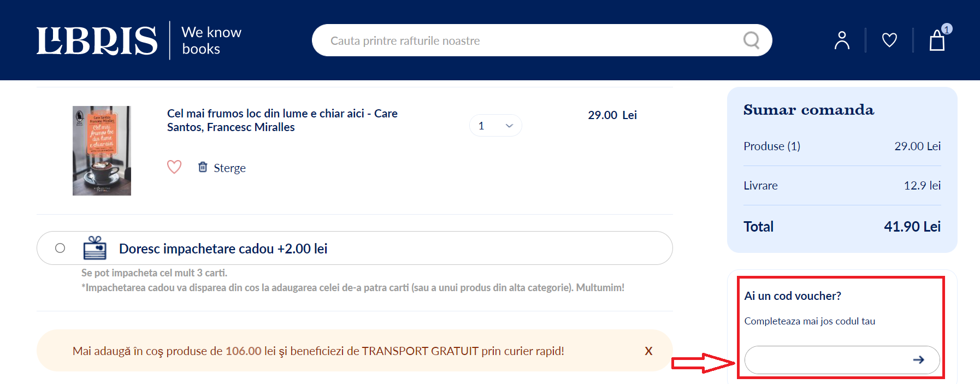Open the wishlist heart in header

pyautogui.click(x=889, y=40)
